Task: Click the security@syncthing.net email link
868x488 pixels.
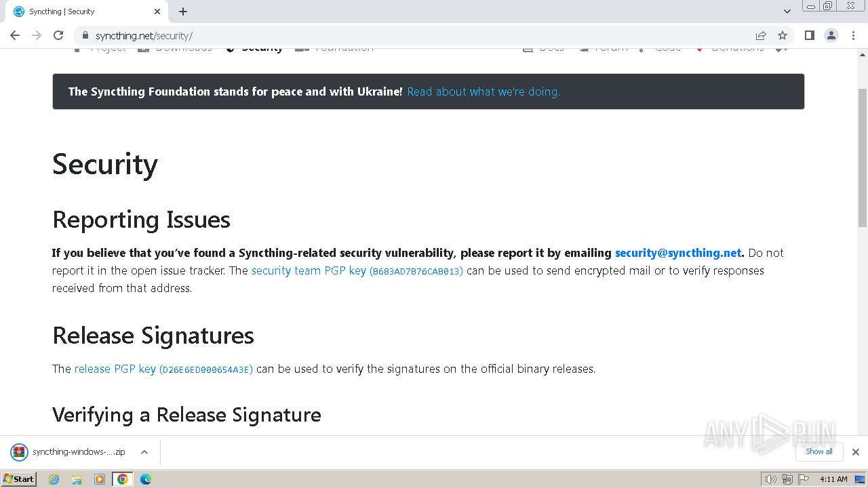Action: [678, 253]
